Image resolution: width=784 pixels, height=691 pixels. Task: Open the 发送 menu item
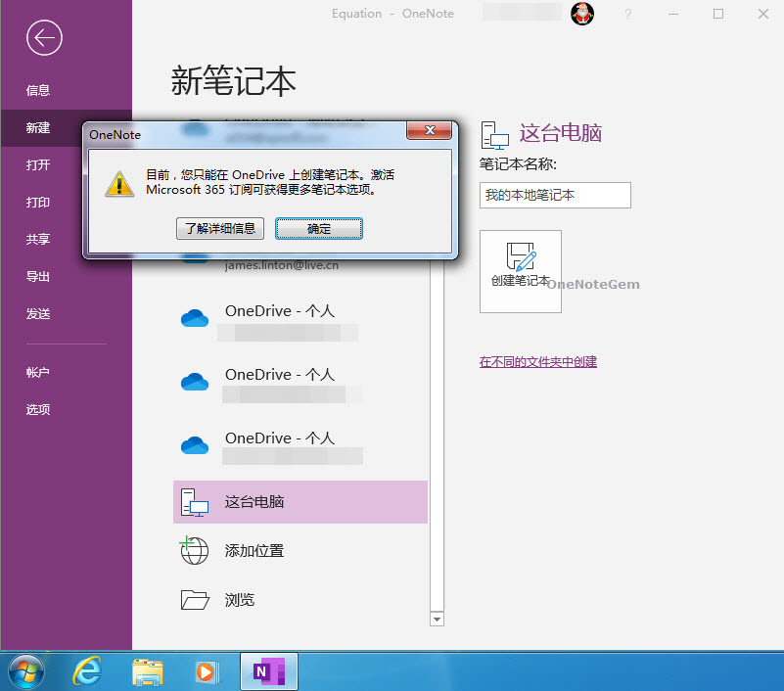pyautogui.click(x=38, y=314)
